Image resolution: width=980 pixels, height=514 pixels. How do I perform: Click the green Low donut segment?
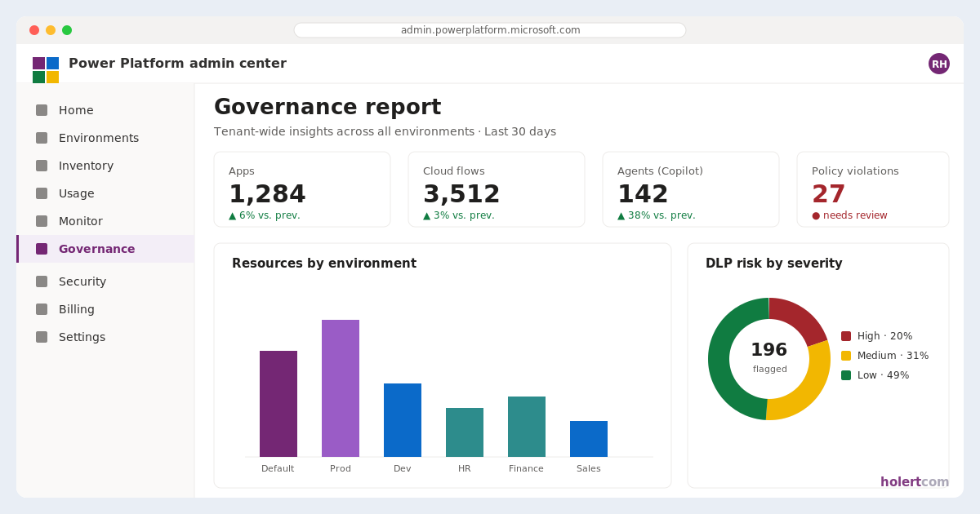point(719,360)
